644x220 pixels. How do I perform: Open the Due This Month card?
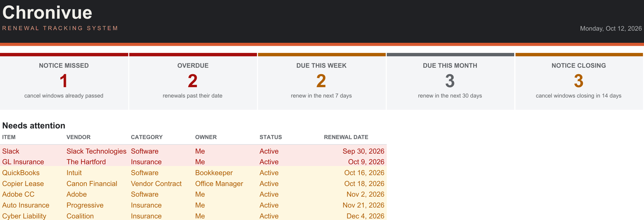tap(450, 81)
